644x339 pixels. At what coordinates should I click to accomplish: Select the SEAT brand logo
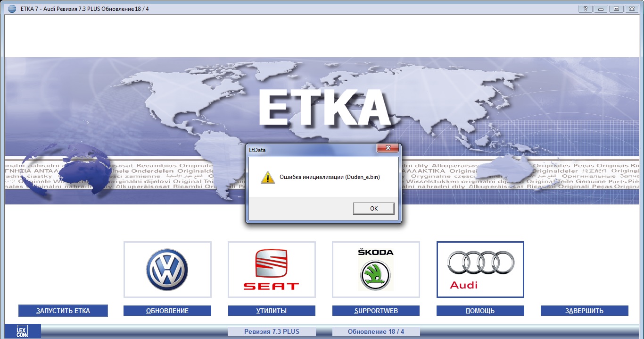pyautogui.click(x=272, y=270)
